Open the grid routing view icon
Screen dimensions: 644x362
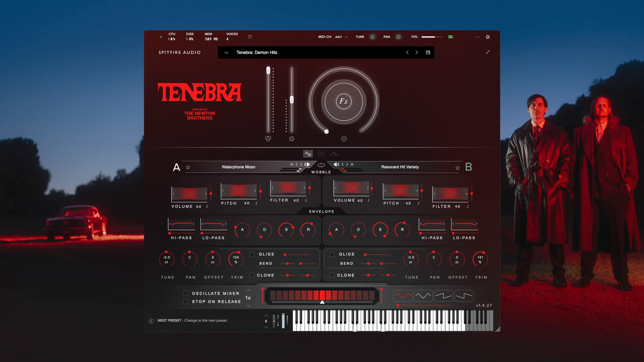click(x=334, y=154)
